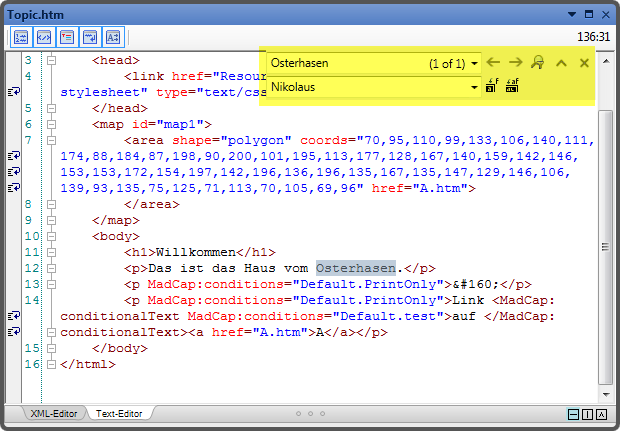
Task: Click the Replace next icon
Action: (491, 87)
